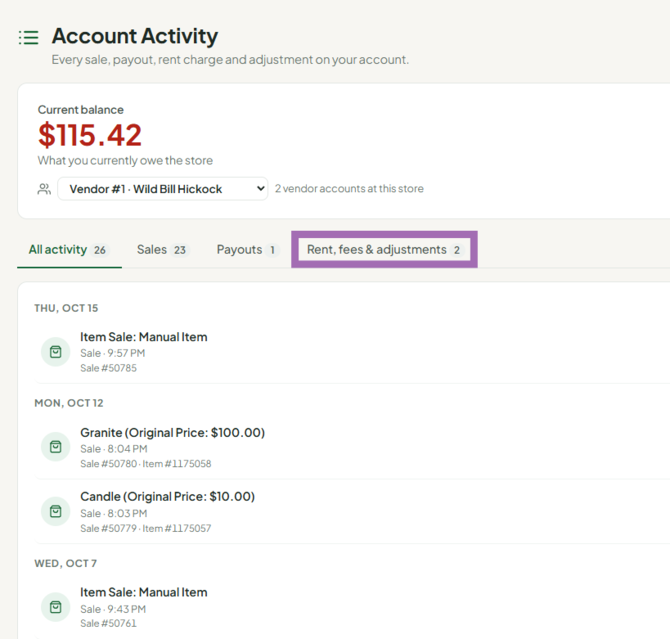The height and width of the screenshot is (639, 670).
Task: Click 'What you currently owe the store' text
Action: (125, 161)
